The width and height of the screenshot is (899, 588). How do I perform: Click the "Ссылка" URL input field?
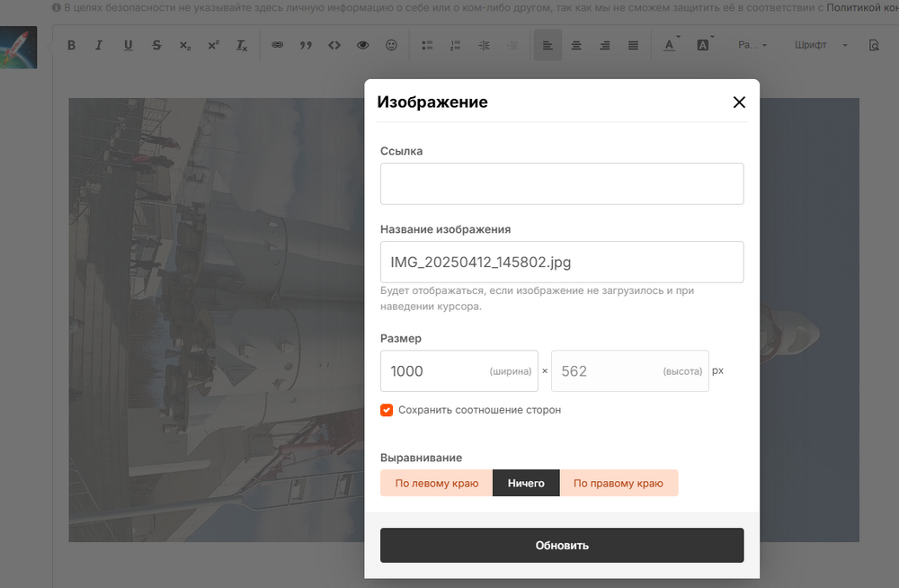[x=562, y=183]
